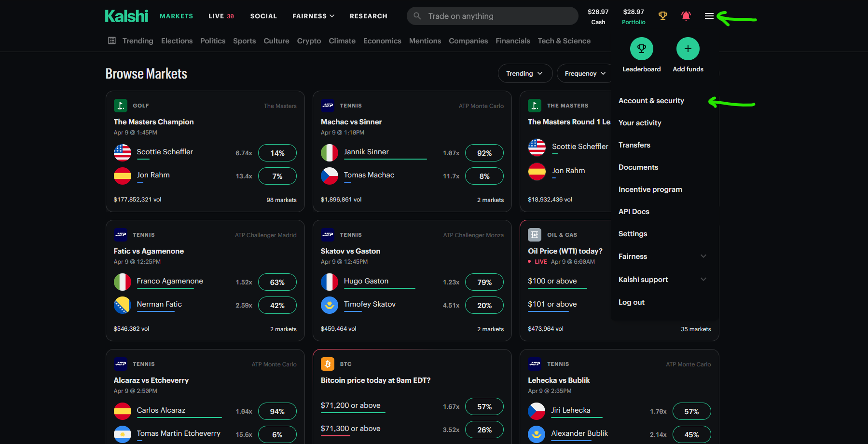Open Account & security menu item
868x444 pixels.
[651, 101]
